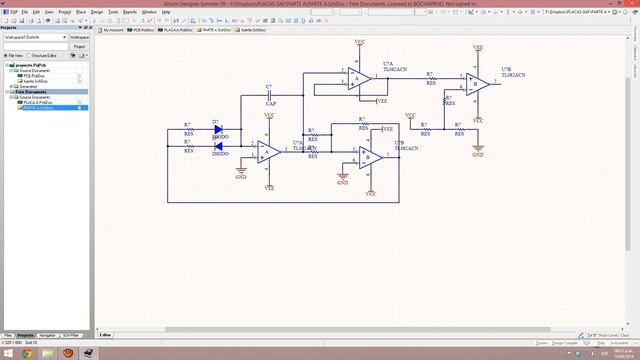Select the Place Wire tool
The height and width of the screenshot is (360, 640).
204,20
